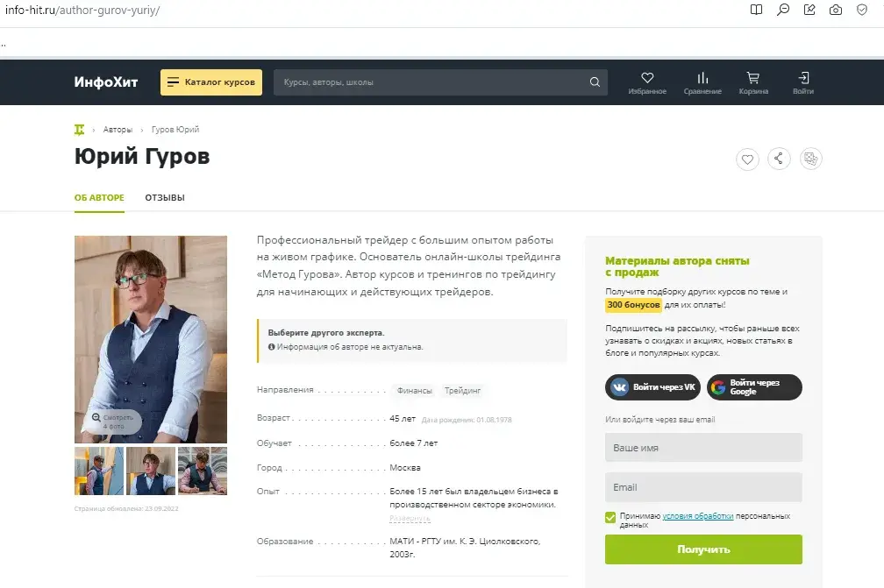Click the browser zoom search icon

[x=782, y=10]
